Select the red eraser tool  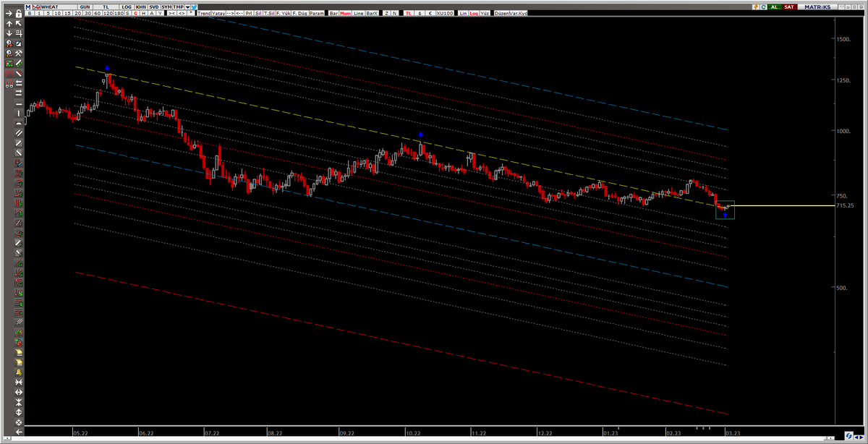point(19,72)
